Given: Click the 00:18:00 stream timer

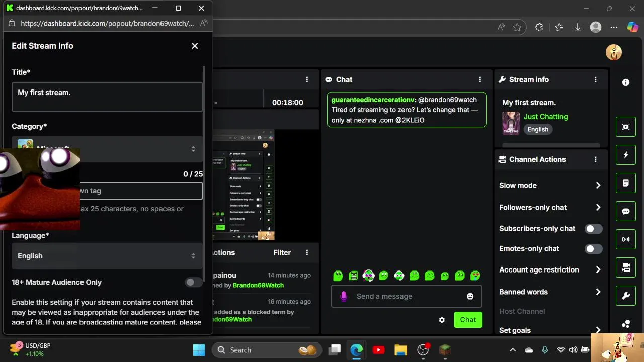Looking at the screenshot, I should 288,102.
